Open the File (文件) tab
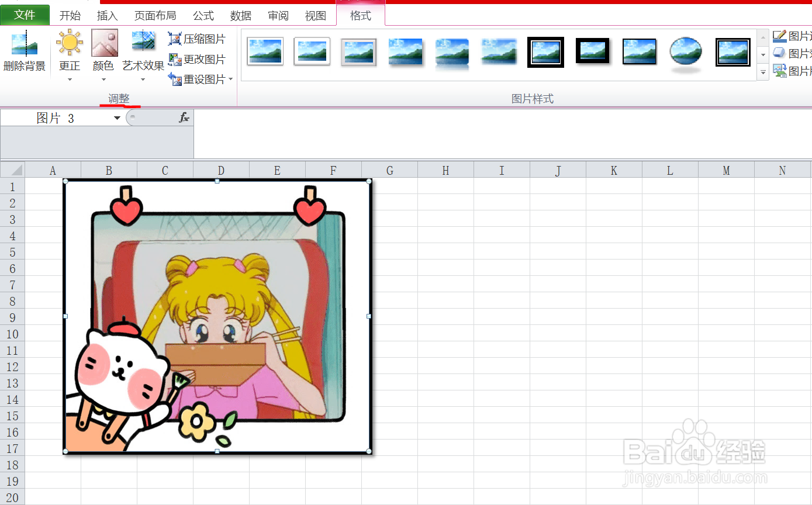812x505 pixels. point(25,15)
